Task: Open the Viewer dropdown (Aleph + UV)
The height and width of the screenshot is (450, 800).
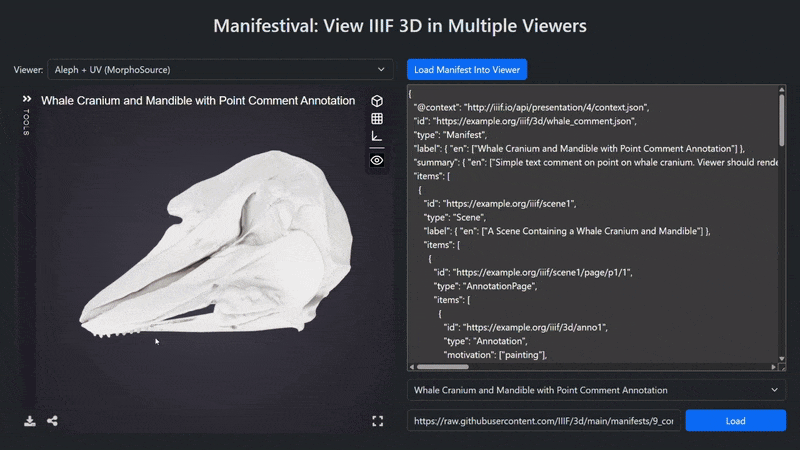Action: click(220, 69)
